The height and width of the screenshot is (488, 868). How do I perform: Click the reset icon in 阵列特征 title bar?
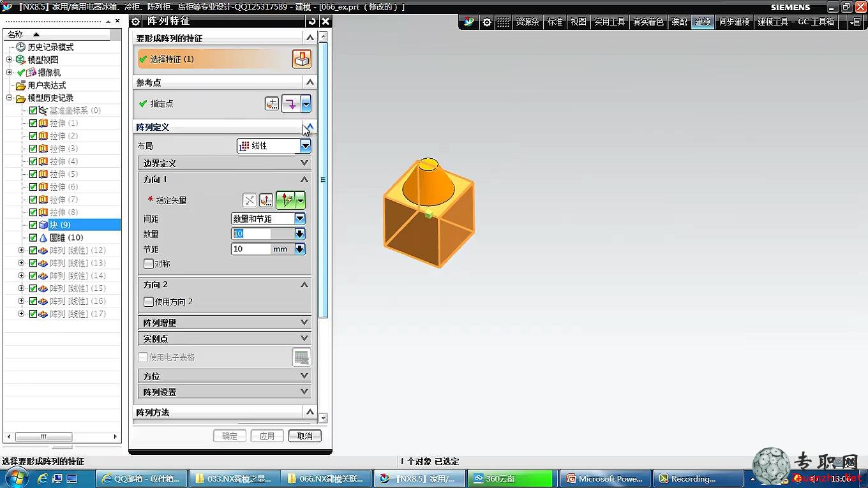[x=312, y=21]
